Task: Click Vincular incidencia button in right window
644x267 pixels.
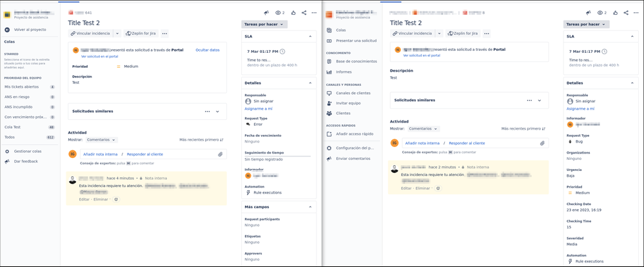Action: point(412,34)
